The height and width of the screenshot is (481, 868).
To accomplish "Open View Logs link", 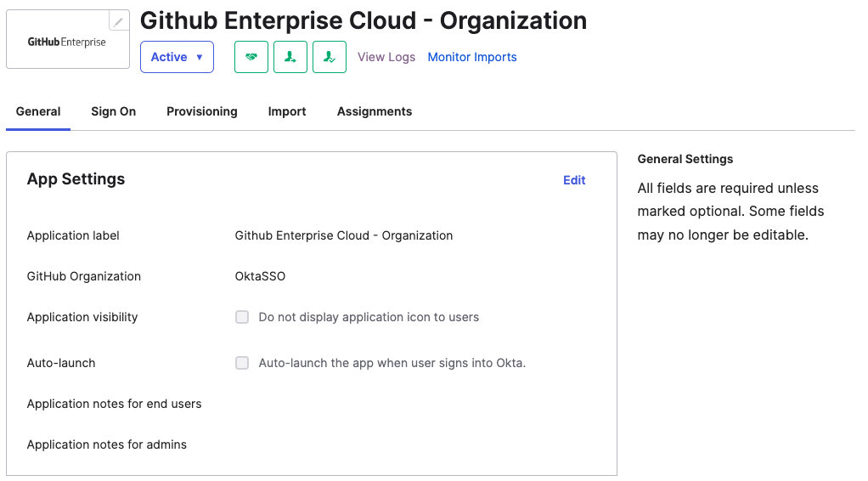I will 386,57.
